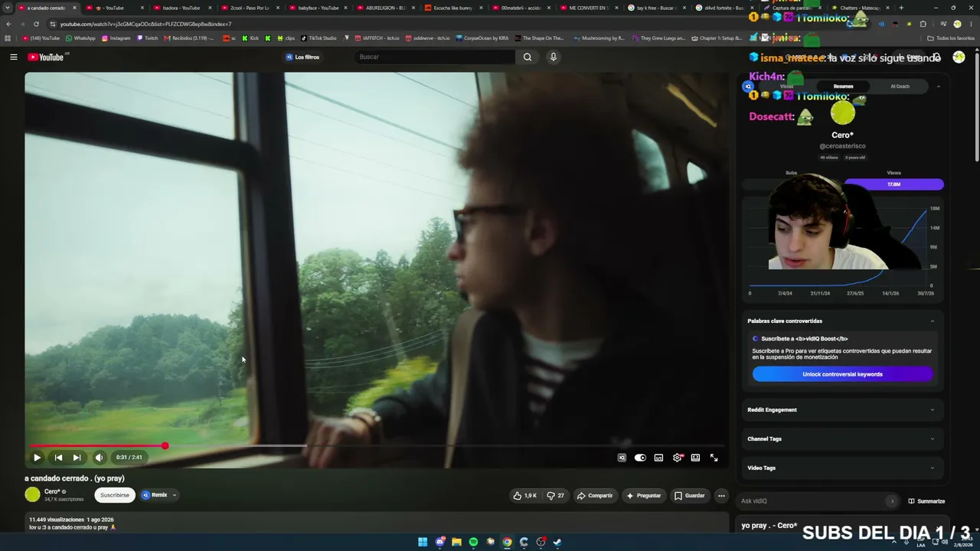Open the player settings gear
The height and width of the screenshot is (551, 980).
tap(677, 458)
